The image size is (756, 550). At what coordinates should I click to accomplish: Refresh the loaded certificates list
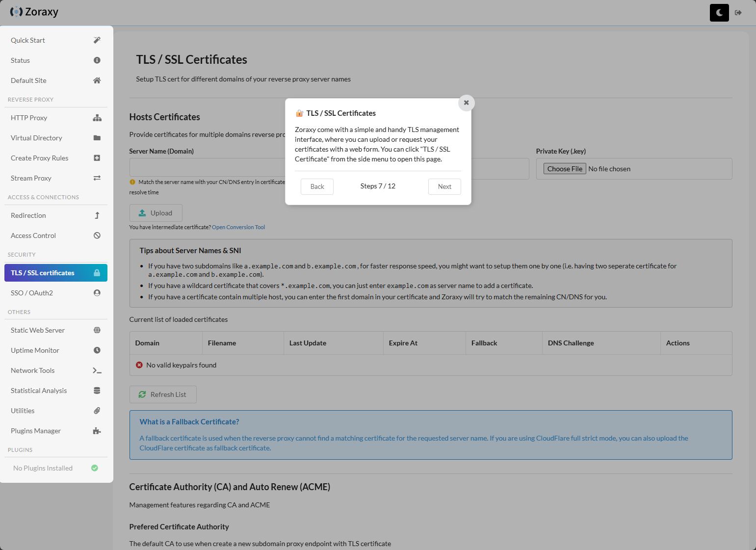163,394
